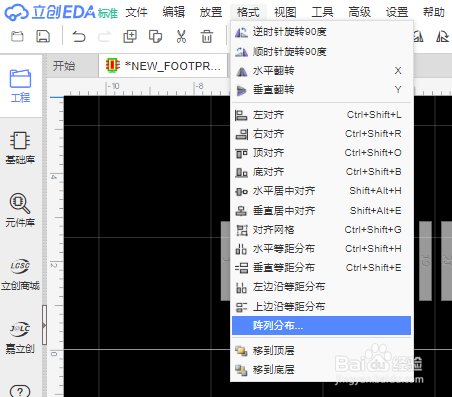Choose 逆时针旋转90度 from the menu

pyautogui.click(x=321, y=32)
